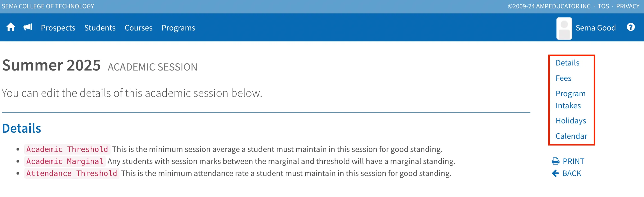The height and width of the screenshot is (197, 644).
Task: Click the back arrow icon
Action: [555, 173]
